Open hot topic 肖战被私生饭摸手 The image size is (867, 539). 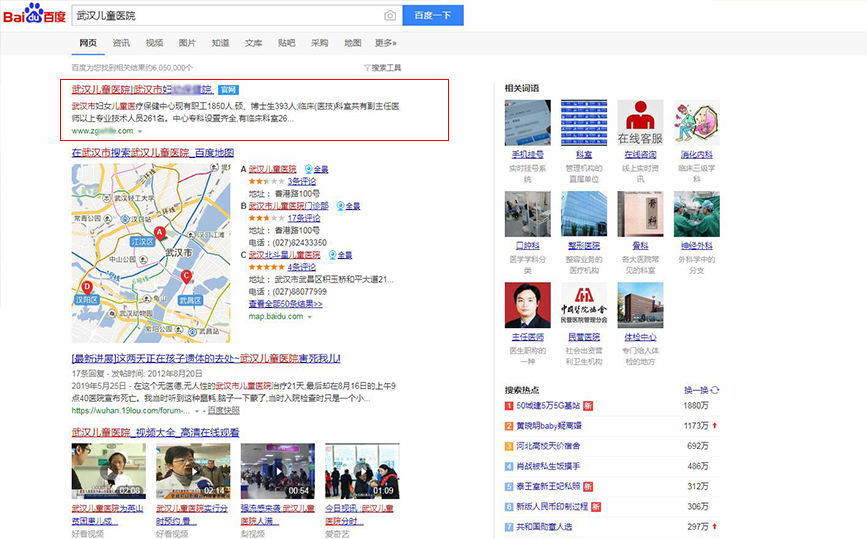click(x=548, y=466)
